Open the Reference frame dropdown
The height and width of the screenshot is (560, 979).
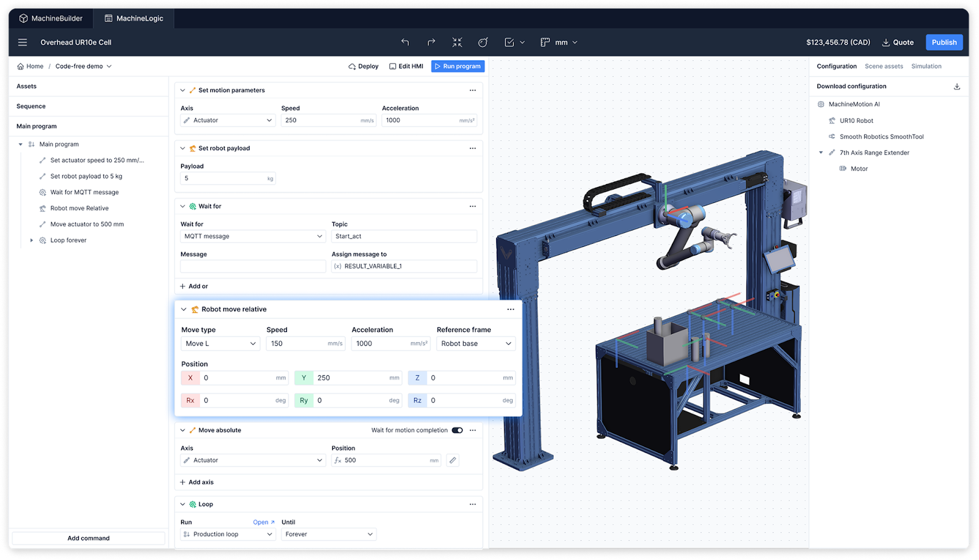[x=475, y=344]
